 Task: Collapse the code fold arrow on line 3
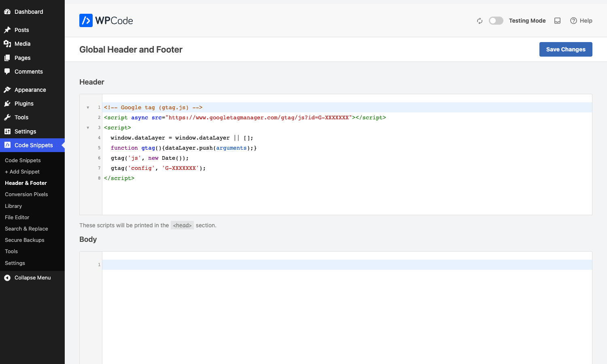[x=88, y=128]
